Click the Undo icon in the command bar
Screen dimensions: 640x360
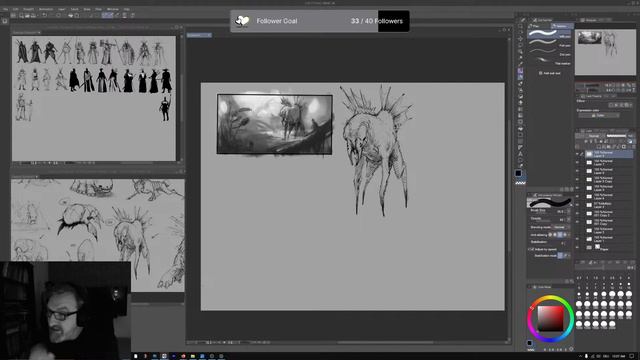coord(44,16)
